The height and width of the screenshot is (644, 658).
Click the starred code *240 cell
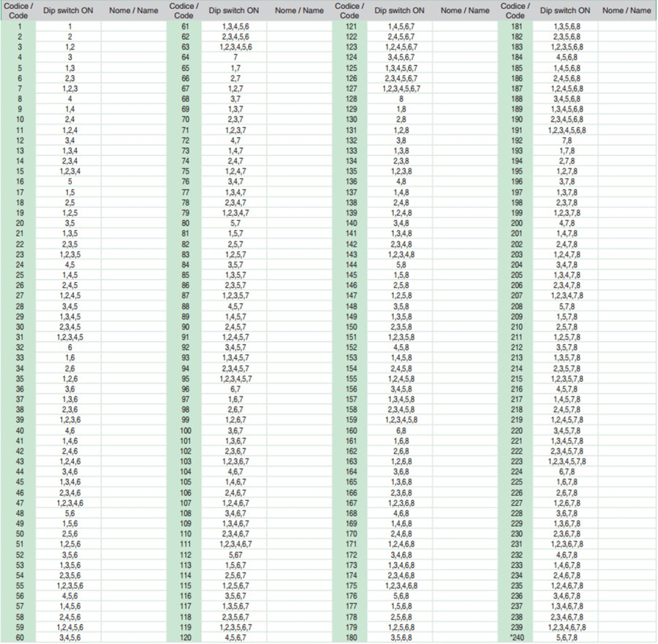pos(516,637)
